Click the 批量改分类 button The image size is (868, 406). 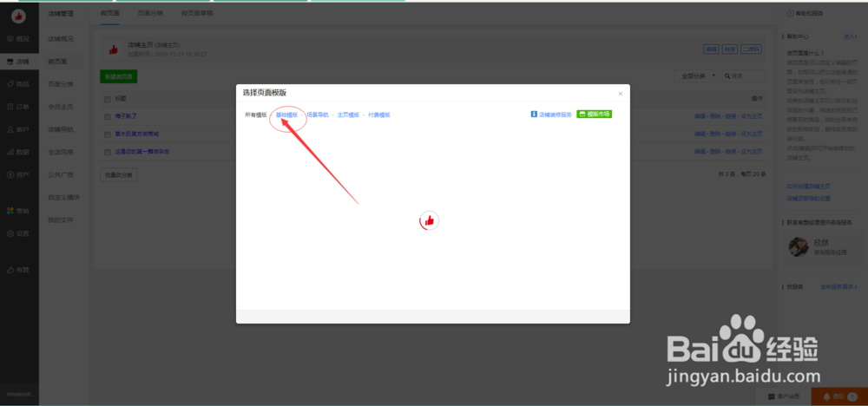click(118, 174)
